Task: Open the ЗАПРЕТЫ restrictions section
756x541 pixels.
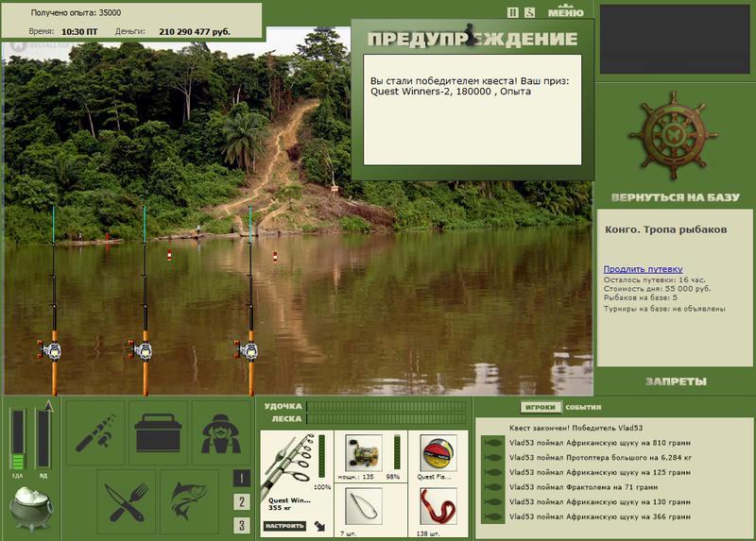Action: 676,381
